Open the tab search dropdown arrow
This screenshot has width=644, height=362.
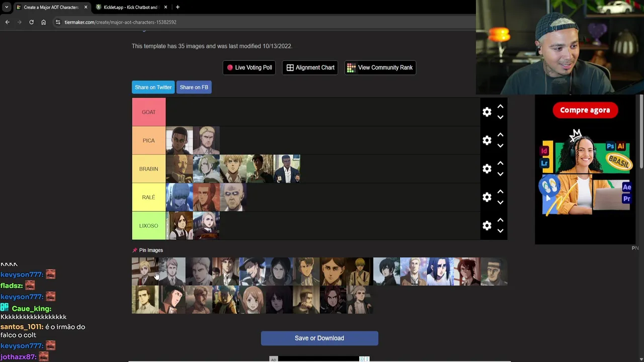(7, 7)
